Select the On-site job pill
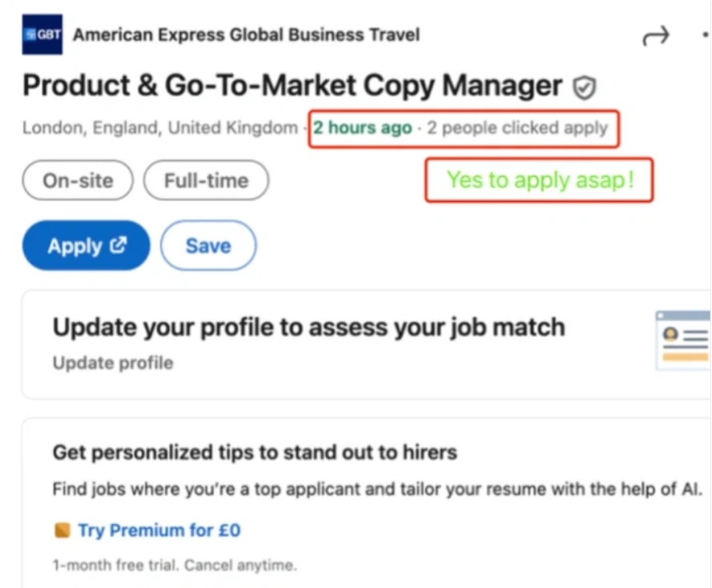712x588 pixels. (77, 180)
